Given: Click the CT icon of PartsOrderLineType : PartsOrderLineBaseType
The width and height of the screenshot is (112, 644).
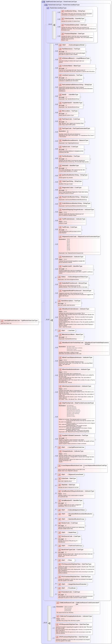Looking at the screenshot, I should click(46, 5).
